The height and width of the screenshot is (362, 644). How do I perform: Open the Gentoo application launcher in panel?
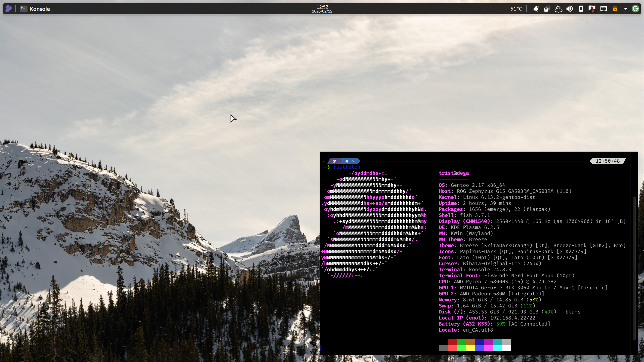9,9
